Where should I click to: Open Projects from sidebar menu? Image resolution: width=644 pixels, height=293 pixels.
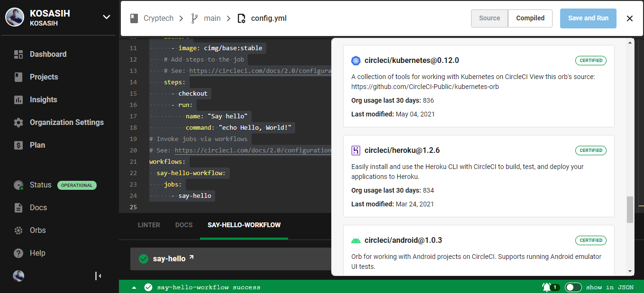click(44, 77)
